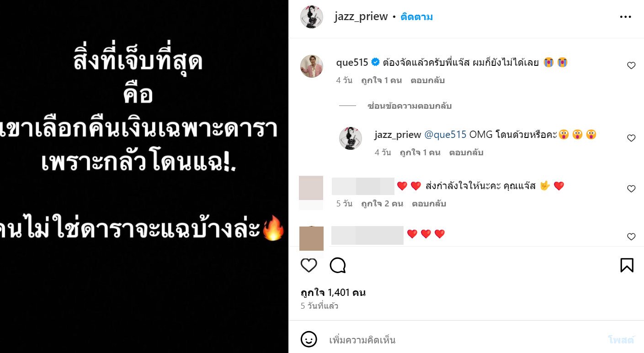Image resolution: width=644 pixels, height=353 pixels.
Task: Open the three-dot more options menu
Action: click(625, 17)
